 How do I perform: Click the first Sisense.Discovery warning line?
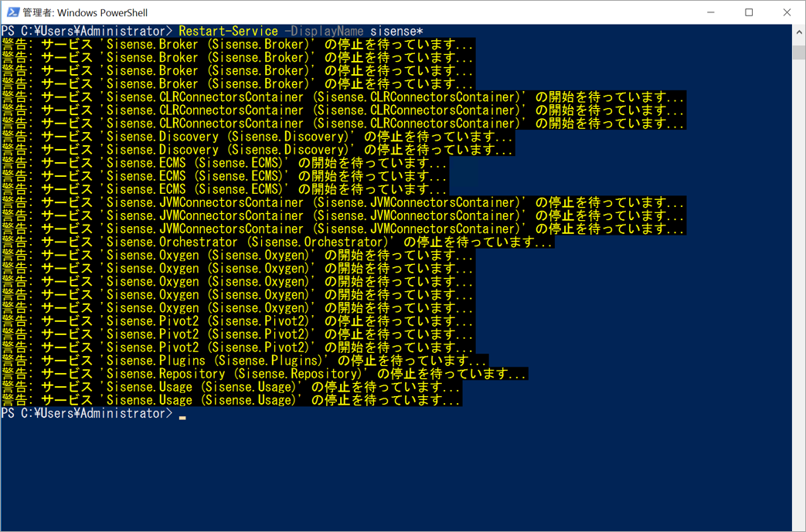pos(258,137)
